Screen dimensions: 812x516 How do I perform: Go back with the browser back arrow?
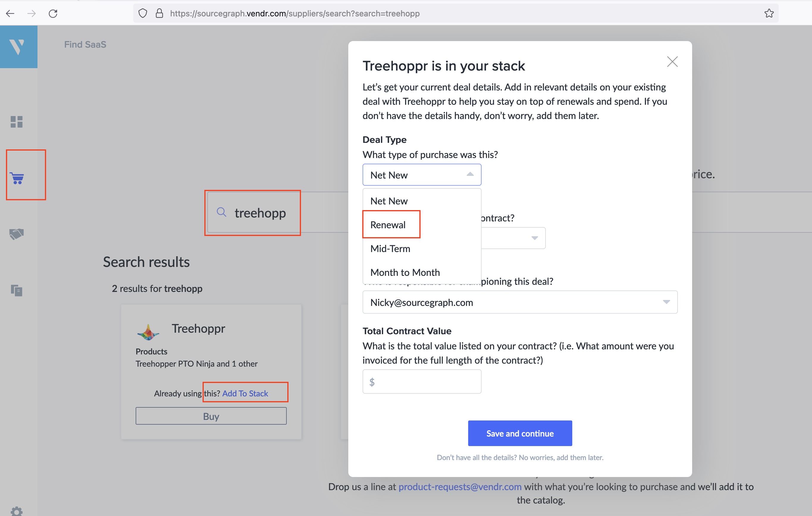(10, 13)
